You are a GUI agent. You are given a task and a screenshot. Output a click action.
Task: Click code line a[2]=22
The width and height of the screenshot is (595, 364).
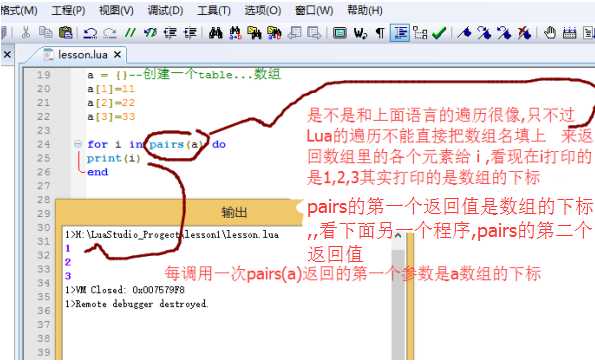click(x=111, y=103)
